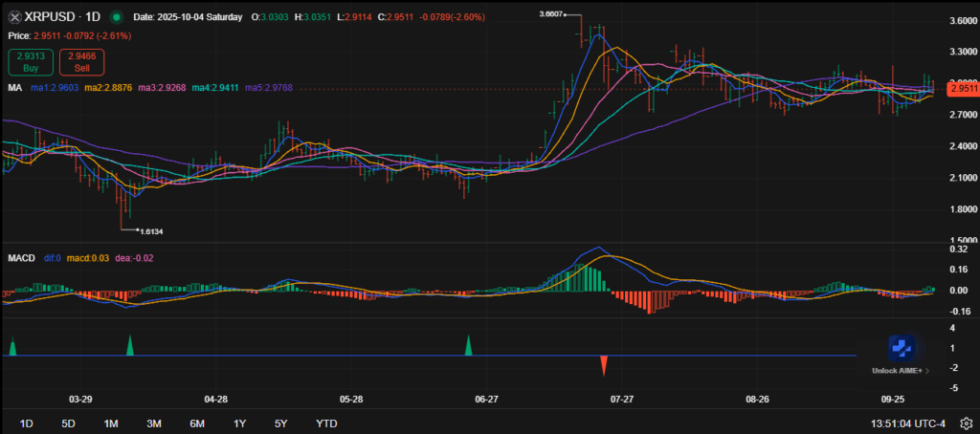Click the green signal triangle after 03-29
Screen dimensions: 980x434
129,346
